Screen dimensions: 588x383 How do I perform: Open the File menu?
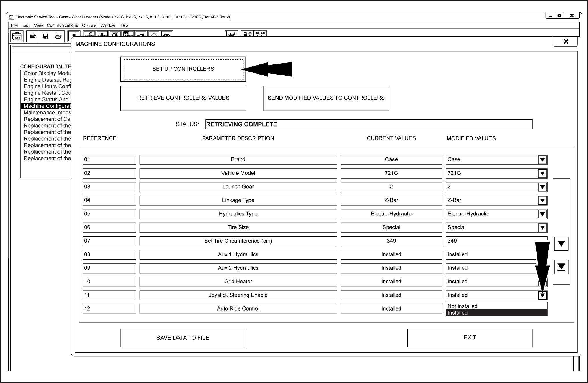click(x=14, y=25)
